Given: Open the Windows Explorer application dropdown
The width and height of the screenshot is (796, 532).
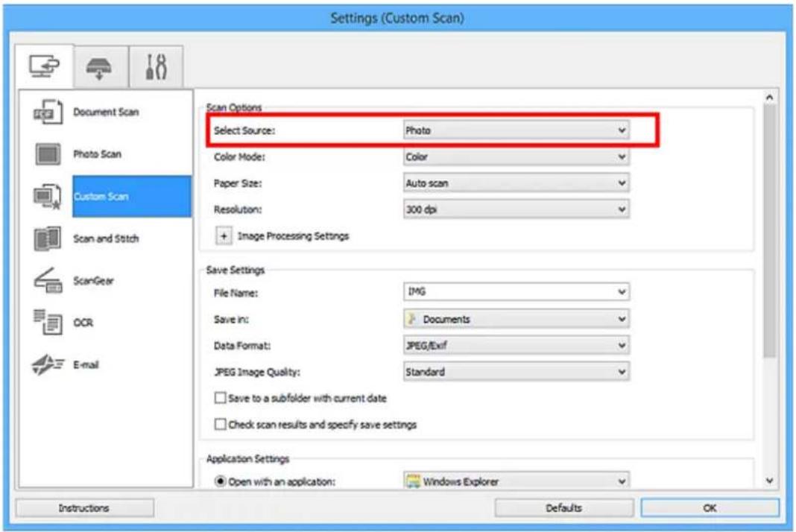Looking at the screenshot, I should pyautogui.click(x=517, y=481).
